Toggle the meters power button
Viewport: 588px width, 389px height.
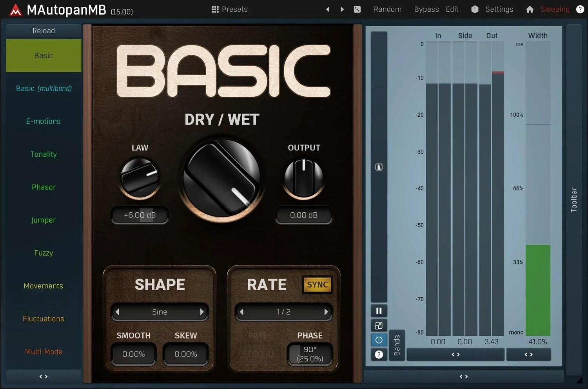pyautogui.click(x=379, y=340)
